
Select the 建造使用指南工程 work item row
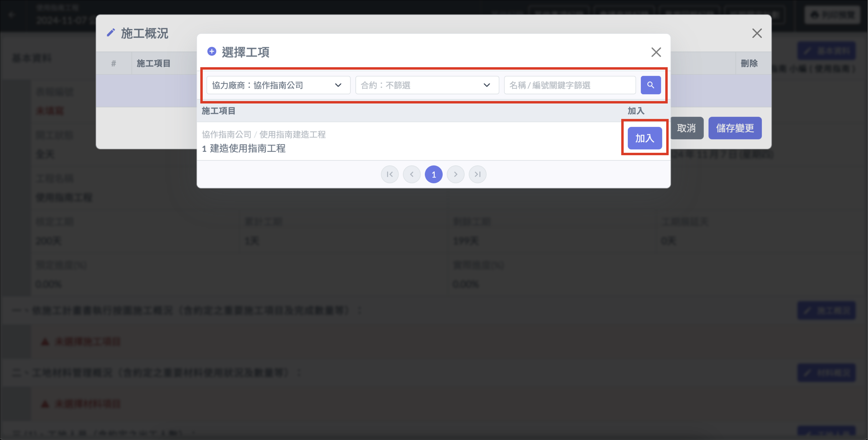click(x=248, y=148)
